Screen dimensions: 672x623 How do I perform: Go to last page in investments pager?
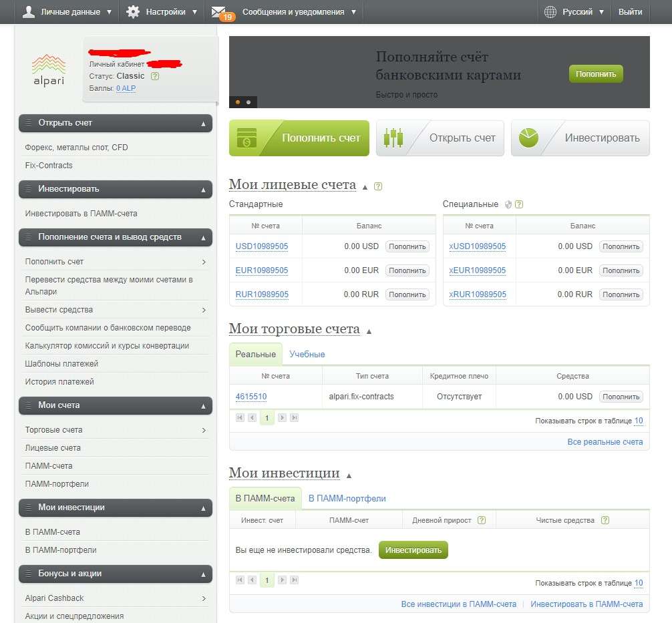295,580
